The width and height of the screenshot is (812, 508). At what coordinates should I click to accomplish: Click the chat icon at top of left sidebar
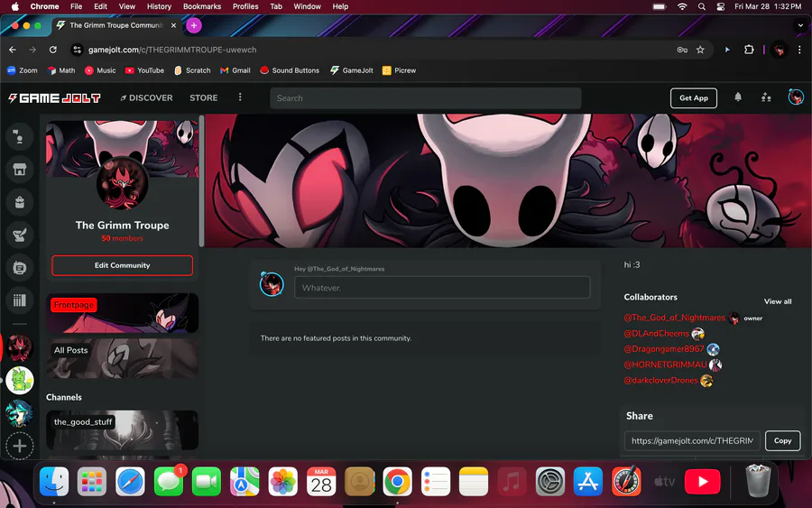point(19,137)
